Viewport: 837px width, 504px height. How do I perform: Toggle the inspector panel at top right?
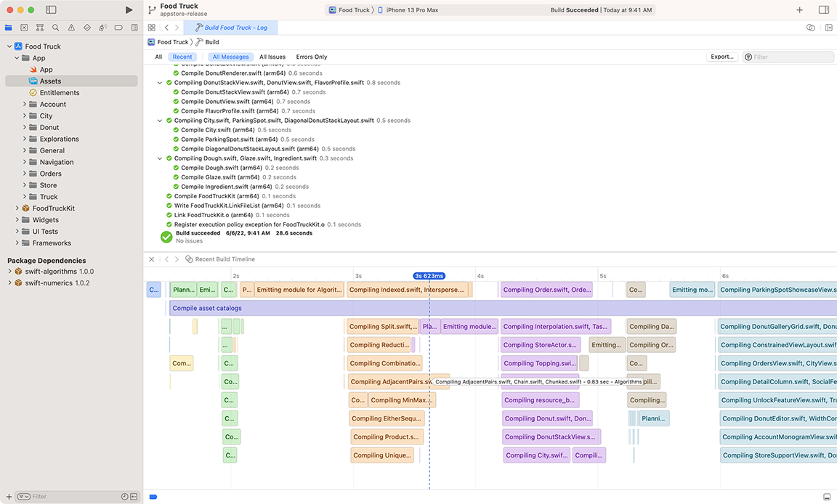coord(824,9)
